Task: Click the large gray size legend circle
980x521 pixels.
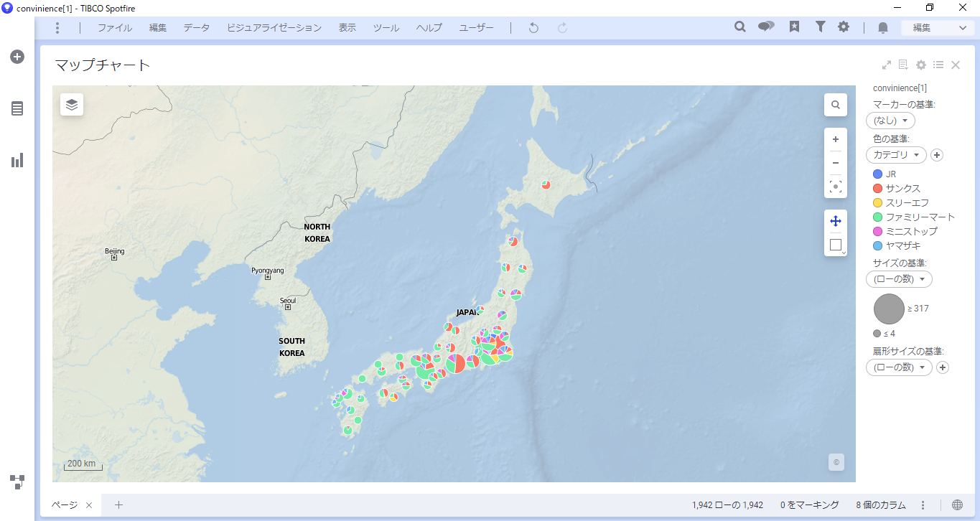Action: (x=889, y=309)
